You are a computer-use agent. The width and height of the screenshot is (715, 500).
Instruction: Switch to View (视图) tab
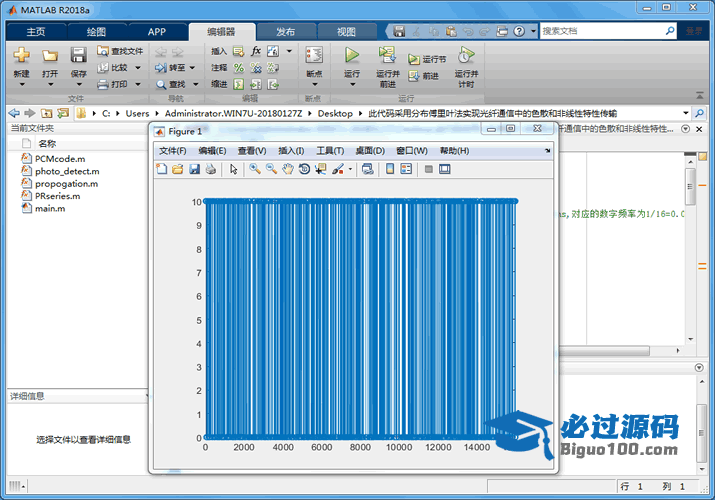coord(346,31)
